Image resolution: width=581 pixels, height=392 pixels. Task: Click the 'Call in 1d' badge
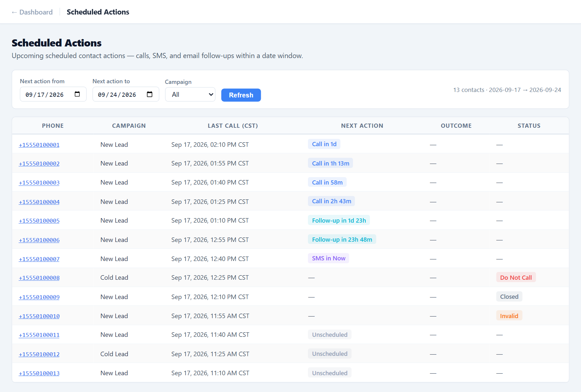click(x=324, y=144)
